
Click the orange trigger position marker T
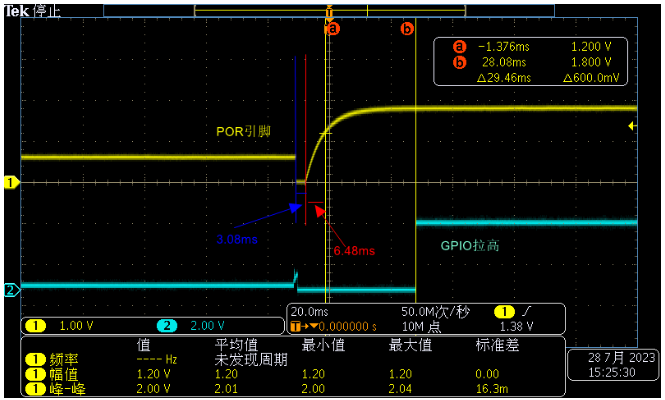(329, 11)
